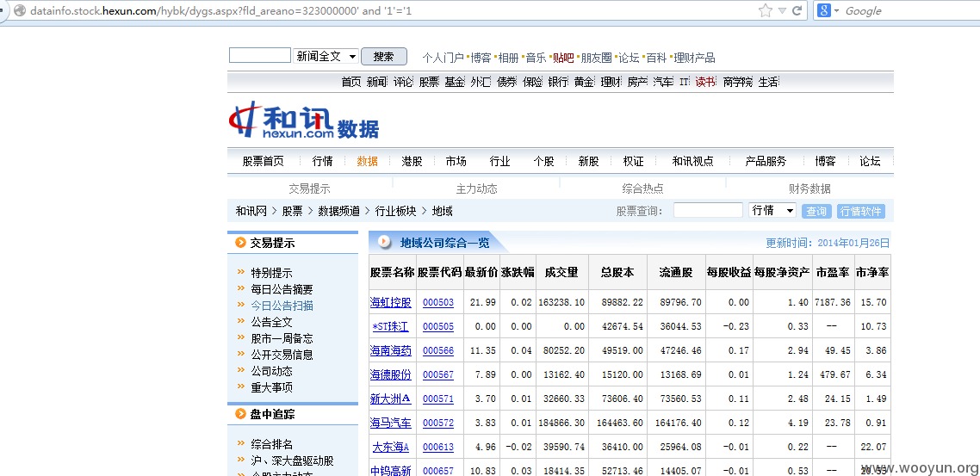Open the 股票首页 nav item

click(x=264, y=161)
